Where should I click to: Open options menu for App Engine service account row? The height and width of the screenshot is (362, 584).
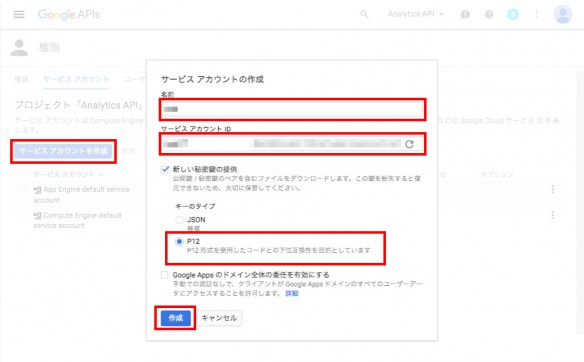pyautogui.click(x=552, y=189)
